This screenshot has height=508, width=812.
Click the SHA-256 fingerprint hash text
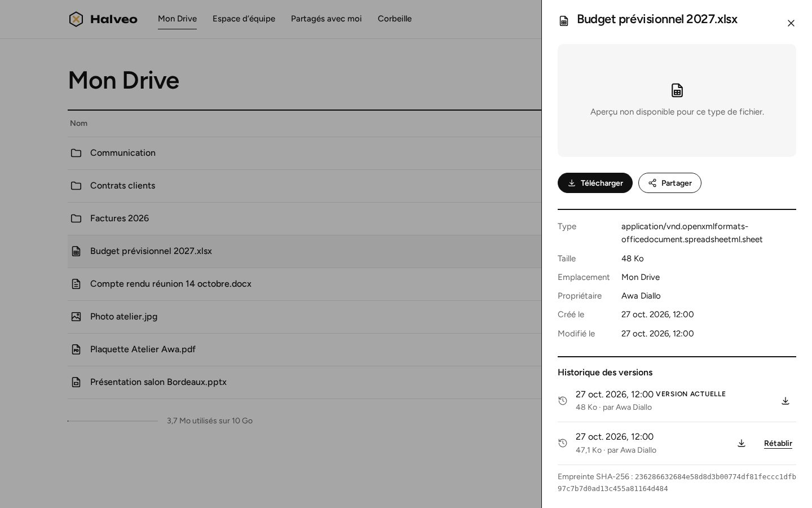point(677,483)
